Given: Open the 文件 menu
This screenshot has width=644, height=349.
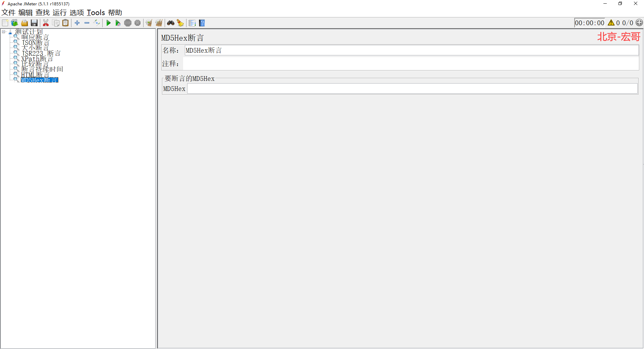Looking at the screenshot, I should click(8, 13).
